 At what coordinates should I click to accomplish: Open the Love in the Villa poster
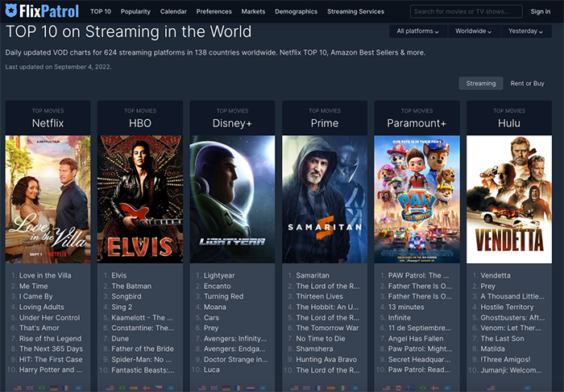click(48, 199)
